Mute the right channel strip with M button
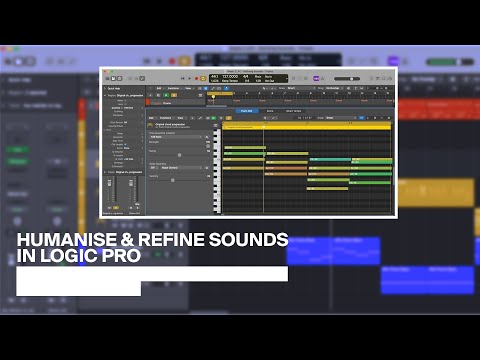This screenshot has height=360, width=480. pos(131,208)
